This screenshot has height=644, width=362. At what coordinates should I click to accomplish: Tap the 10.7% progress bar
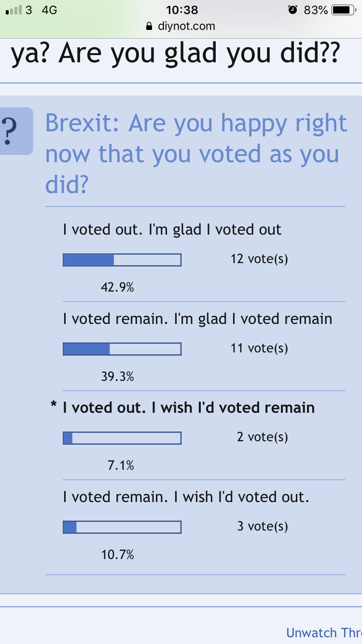pos(122,527)
